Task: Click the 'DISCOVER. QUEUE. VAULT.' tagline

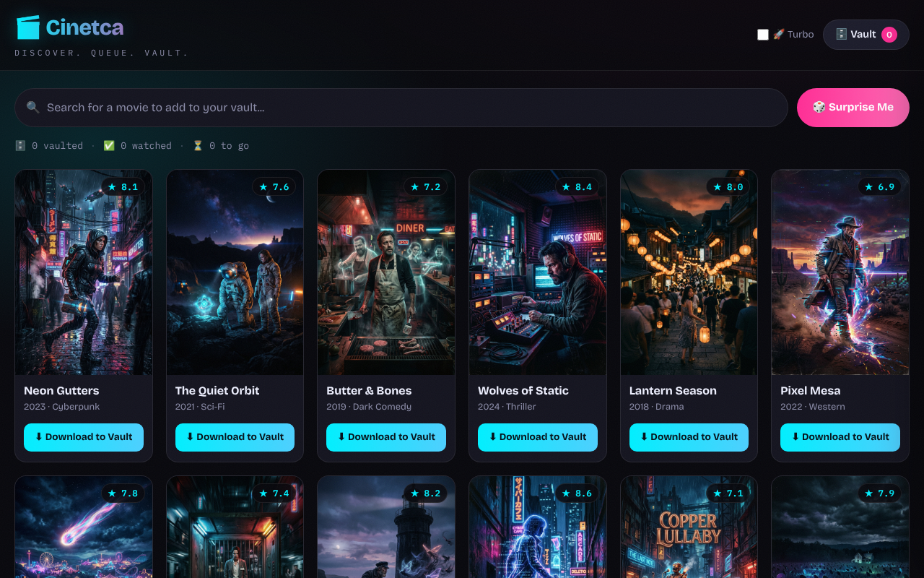Action: pos(101,53)
